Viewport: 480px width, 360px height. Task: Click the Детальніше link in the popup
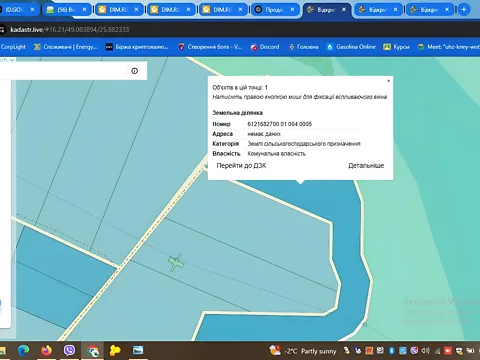(x=366, y=166)
